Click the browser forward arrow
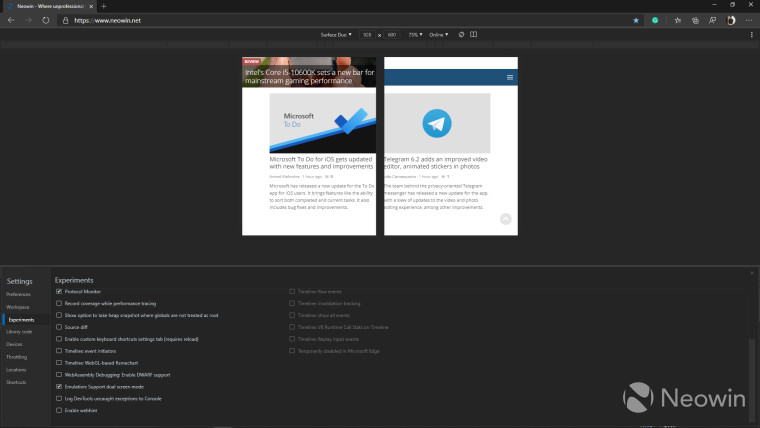The height and width of the screenshot is (428, 760). click(x=29, y=20)
